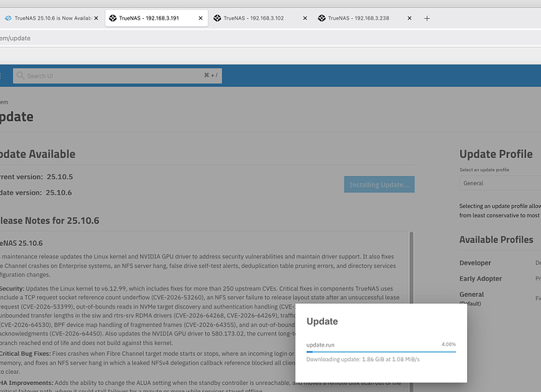Click the Downloading update status text

point(363,359)
